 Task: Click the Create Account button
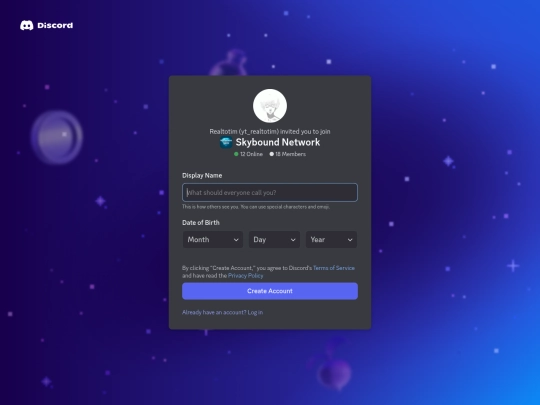(270, 291)
